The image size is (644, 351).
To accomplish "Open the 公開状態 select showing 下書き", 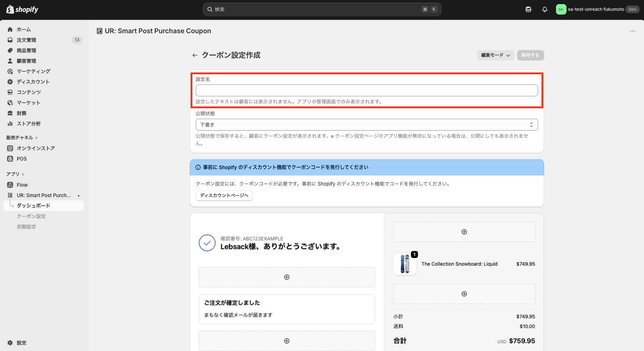I will point(367,125).
